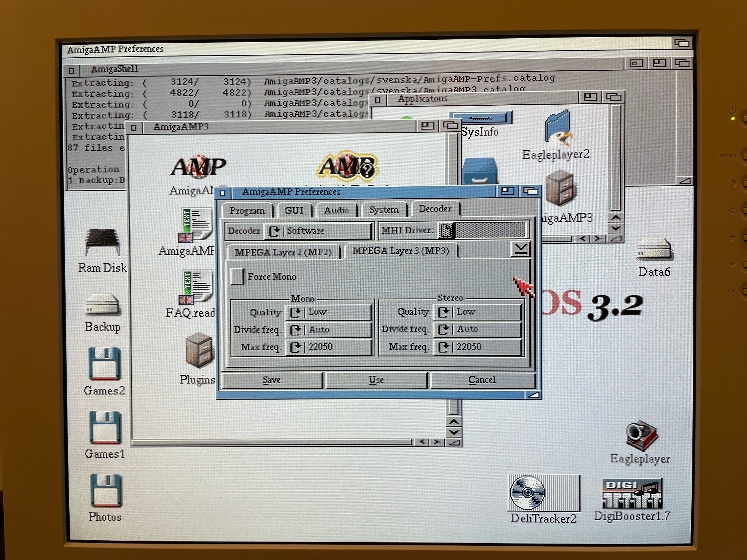Open the Data6 drive icon

click(654, 250)
